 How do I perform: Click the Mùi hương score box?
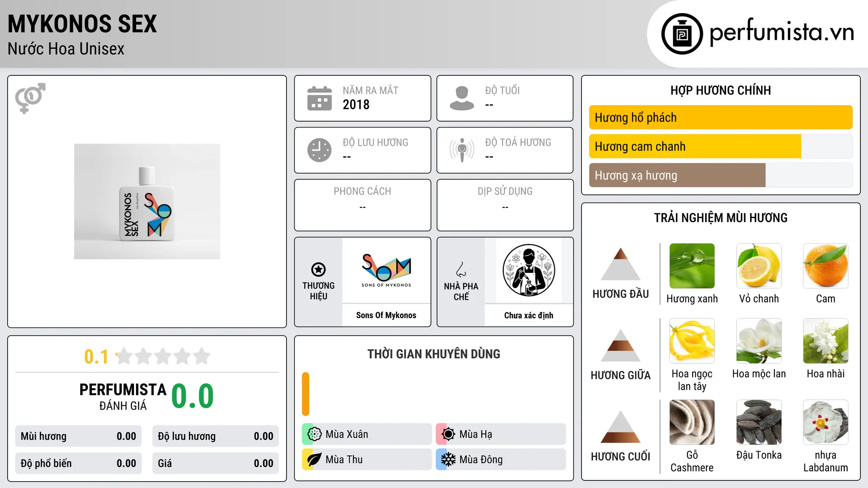(78, 436)
